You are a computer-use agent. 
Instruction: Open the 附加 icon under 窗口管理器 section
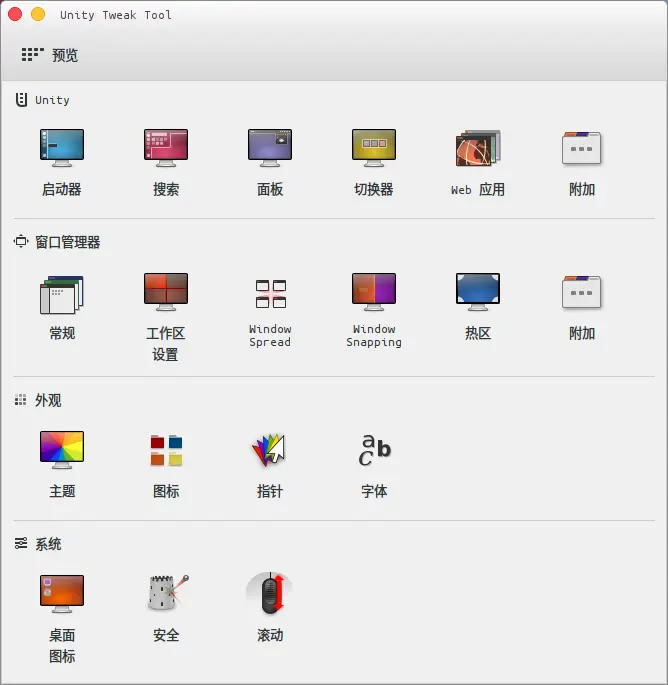[581, 292]
